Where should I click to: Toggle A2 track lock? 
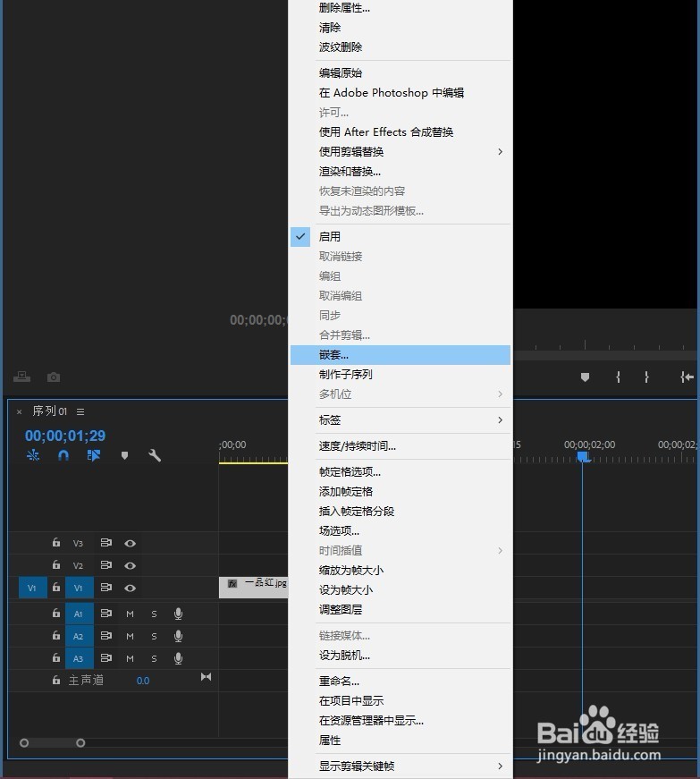pos(56,635)
